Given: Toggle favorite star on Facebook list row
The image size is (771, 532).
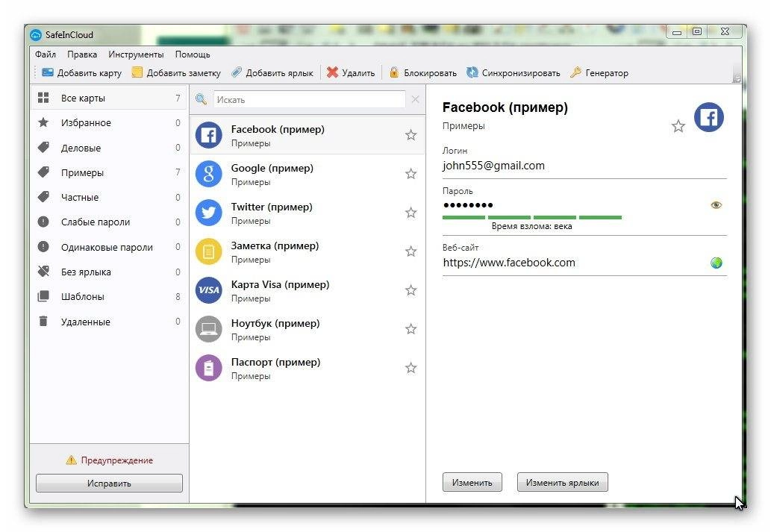Looking at the screenshot, I should [411, 135].
